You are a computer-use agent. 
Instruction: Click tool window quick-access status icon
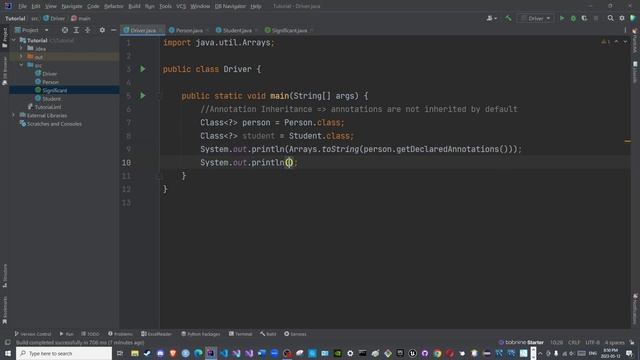7,342
